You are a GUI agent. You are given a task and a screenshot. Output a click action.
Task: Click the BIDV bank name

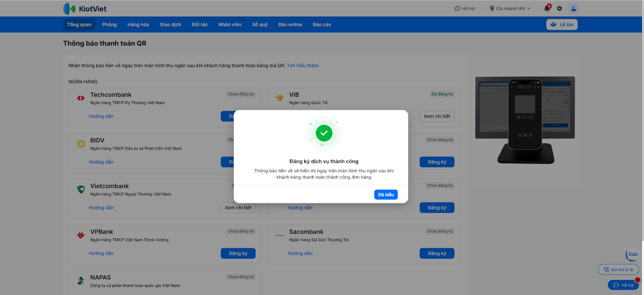[97, 141]
